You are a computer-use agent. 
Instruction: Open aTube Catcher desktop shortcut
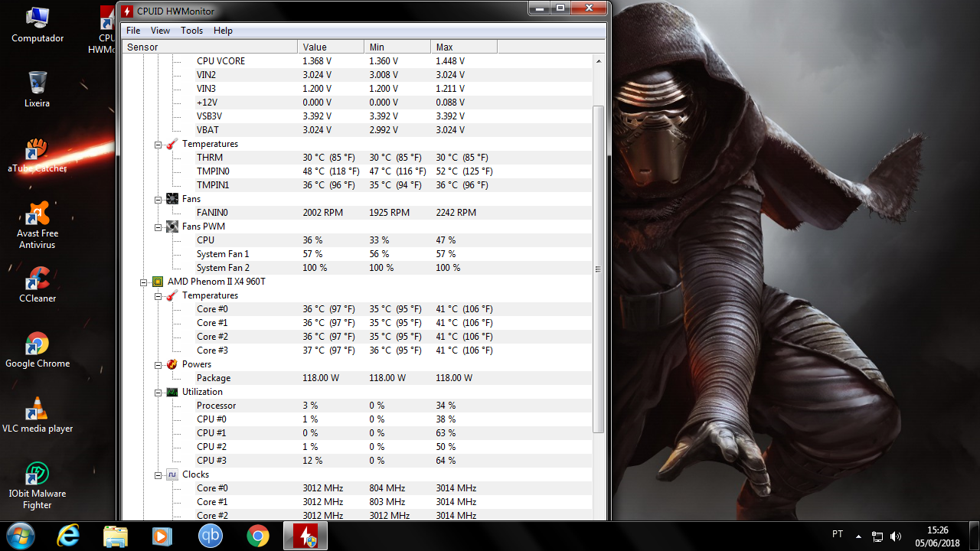tap(38, 155)
